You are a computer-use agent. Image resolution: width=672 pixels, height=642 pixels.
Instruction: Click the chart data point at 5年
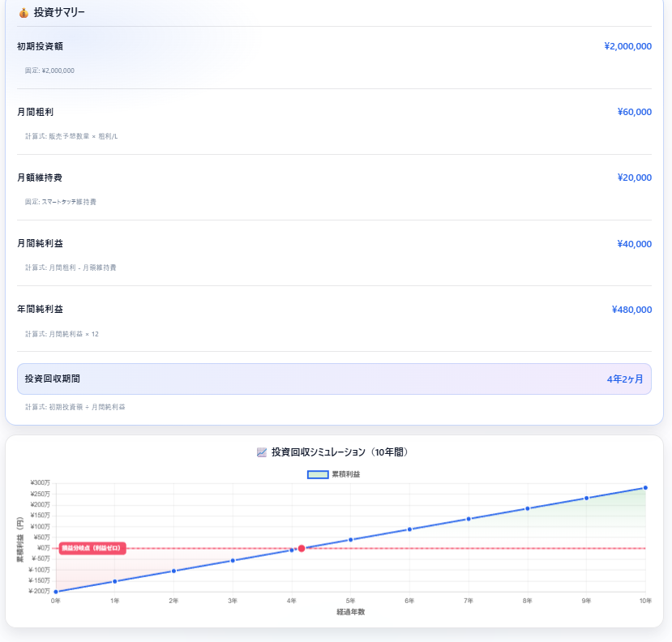tap(351, 539)
